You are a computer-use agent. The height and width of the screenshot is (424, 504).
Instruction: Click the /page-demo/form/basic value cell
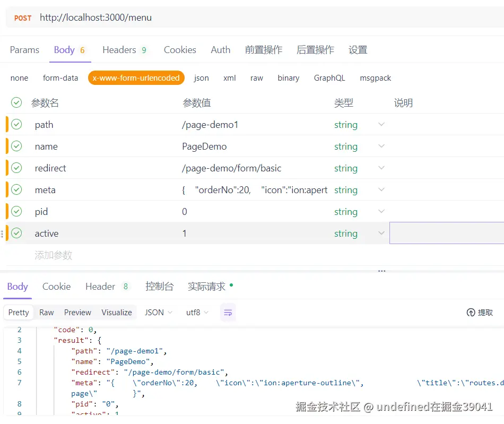[231, 168]
